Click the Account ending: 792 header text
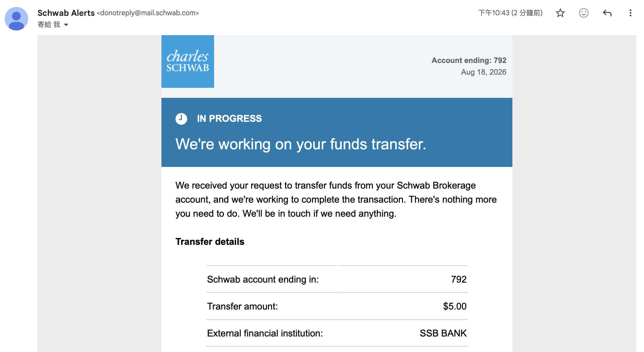 pos(469,60)
